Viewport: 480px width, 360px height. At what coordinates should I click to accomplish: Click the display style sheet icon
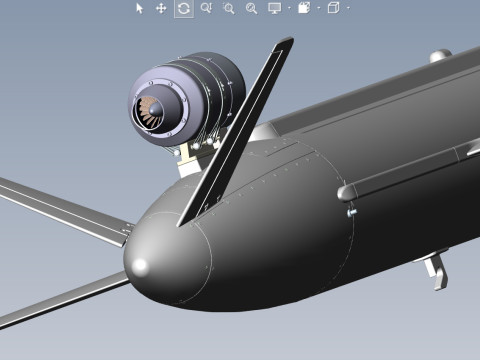point(304,8)
